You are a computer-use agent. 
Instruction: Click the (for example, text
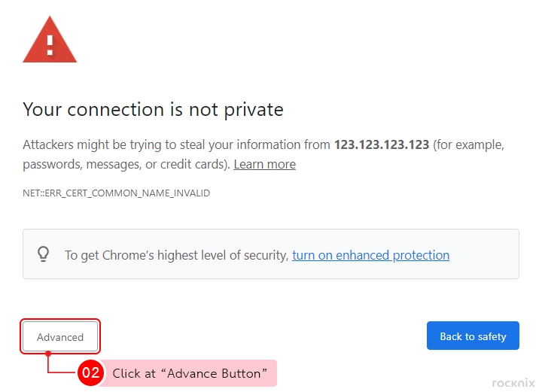click(x=469, y=144)
